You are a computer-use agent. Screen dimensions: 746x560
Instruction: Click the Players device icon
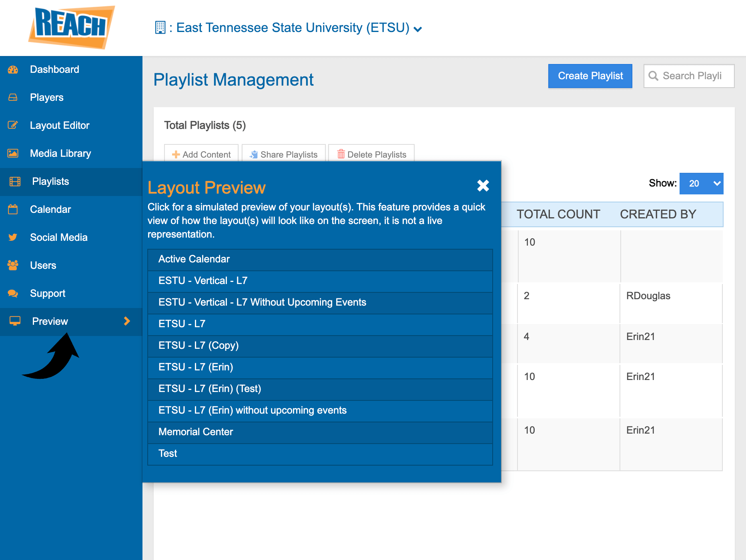[x=13, y=98]
